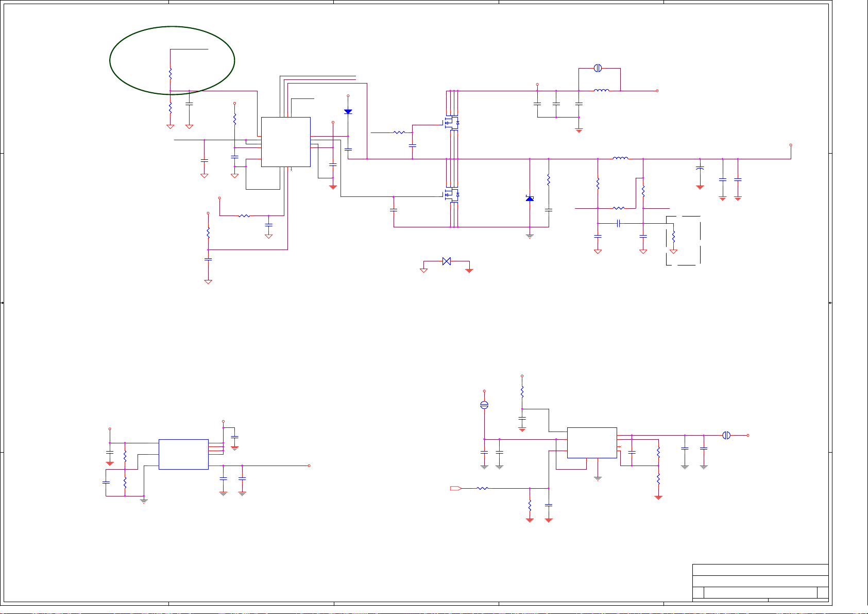Click the main output inductor on the long rail
This screenshot has height=614, width=868.
(x=620, y=158)
